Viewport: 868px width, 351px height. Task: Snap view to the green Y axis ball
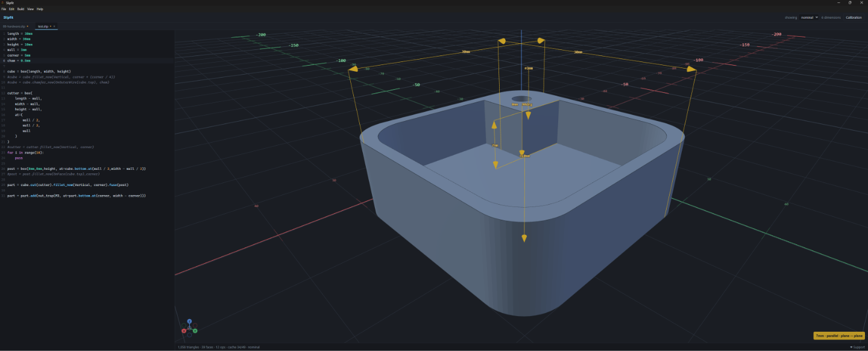click(x=195, y=331)
